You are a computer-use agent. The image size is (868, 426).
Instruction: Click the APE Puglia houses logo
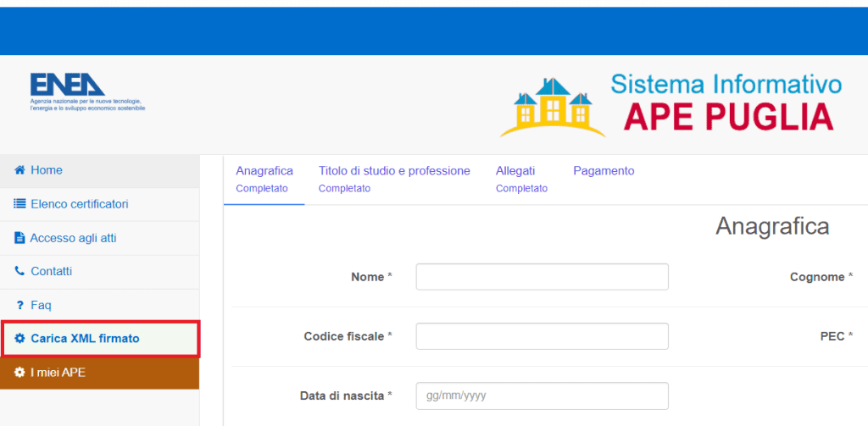point(553,108)
